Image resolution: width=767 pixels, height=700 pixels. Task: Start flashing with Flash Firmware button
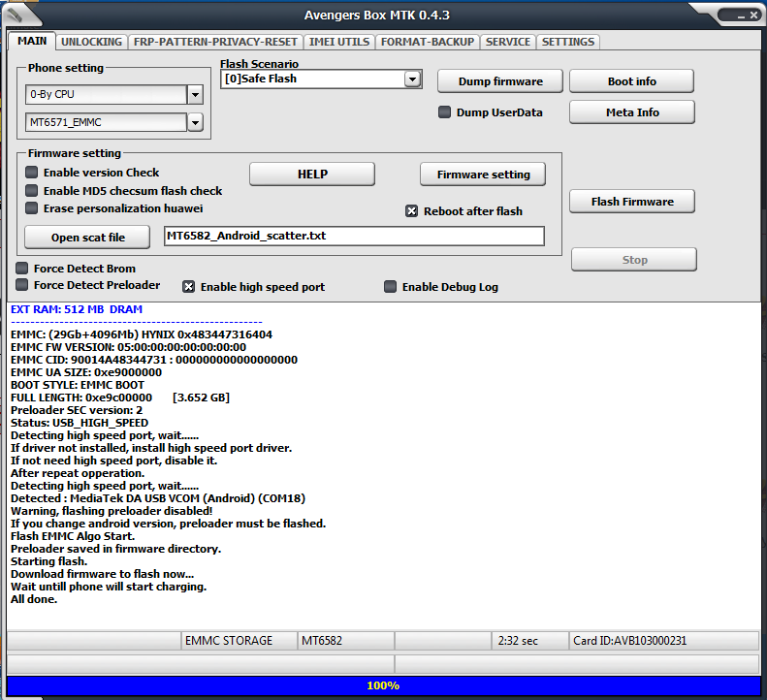pyautogui.click(x=632, y=201)
